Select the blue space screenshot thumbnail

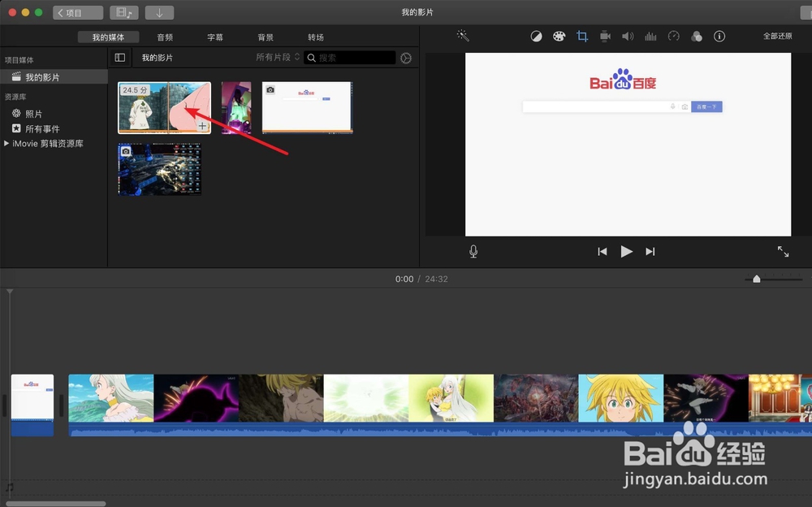(x=159, y=170)
